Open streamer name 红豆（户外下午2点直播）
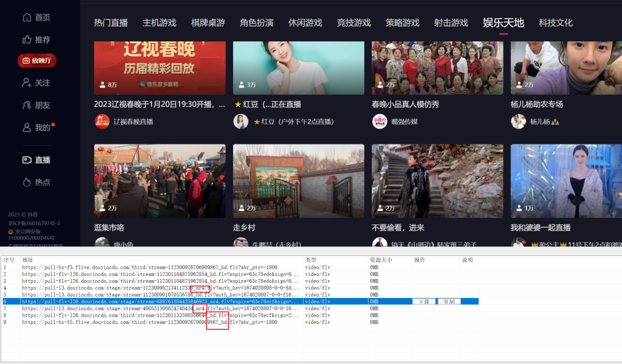The height and width of the screenshot is (364, 622). [293, 121]
